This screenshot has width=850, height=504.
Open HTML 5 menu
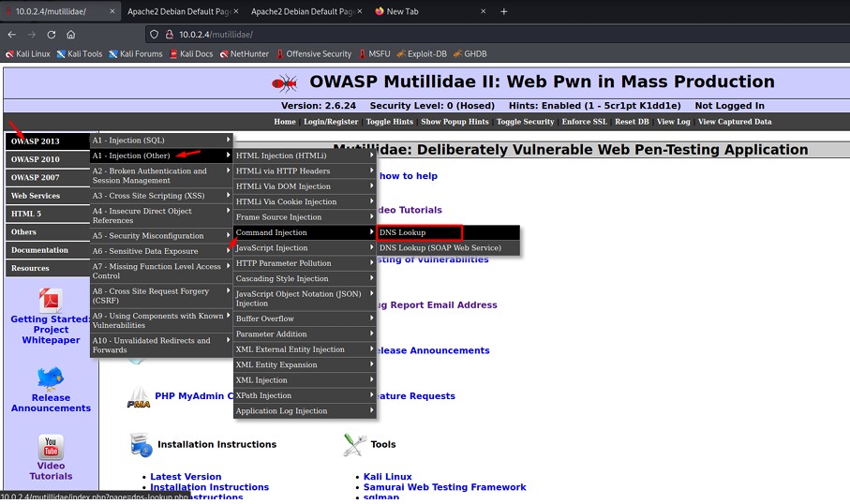pos(48,214)
